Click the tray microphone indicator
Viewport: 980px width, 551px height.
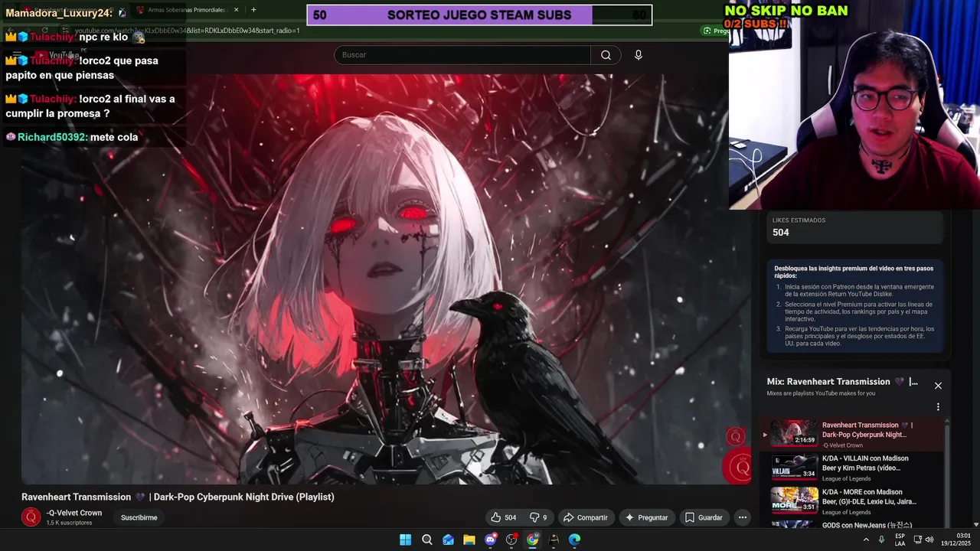(x=882, y=540)
